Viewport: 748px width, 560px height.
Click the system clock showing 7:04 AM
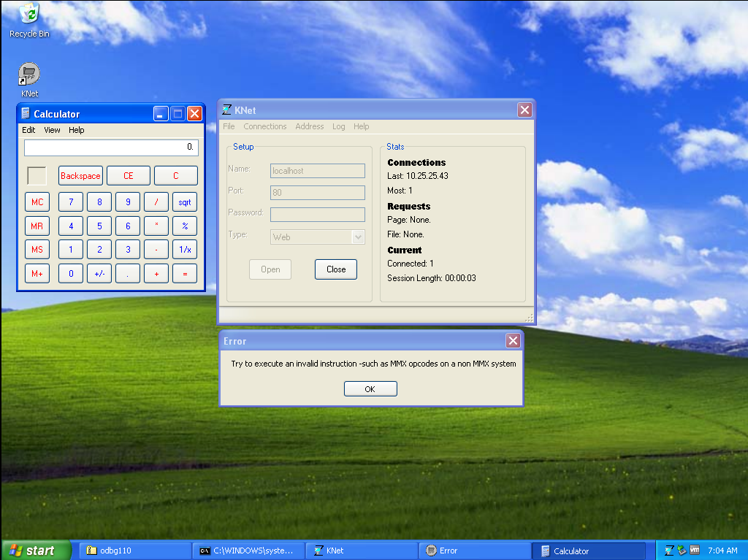(x=722, y=551)
